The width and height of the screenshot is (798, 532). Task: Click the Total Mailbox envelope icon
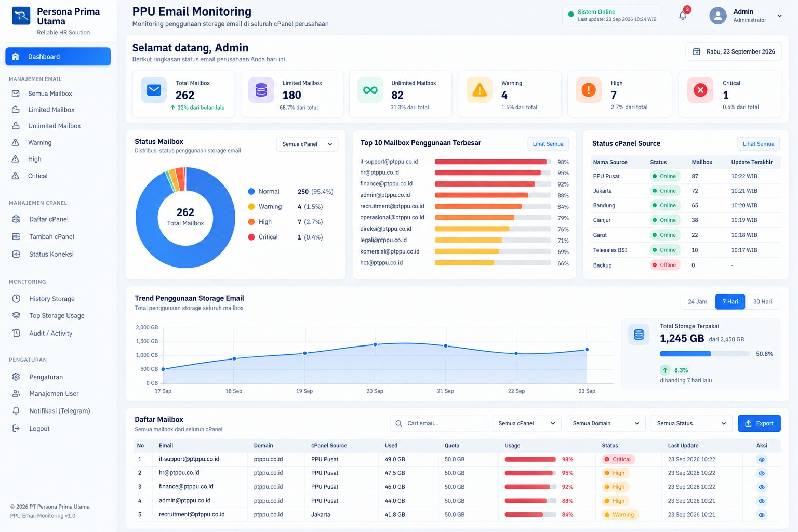(154, 90)
